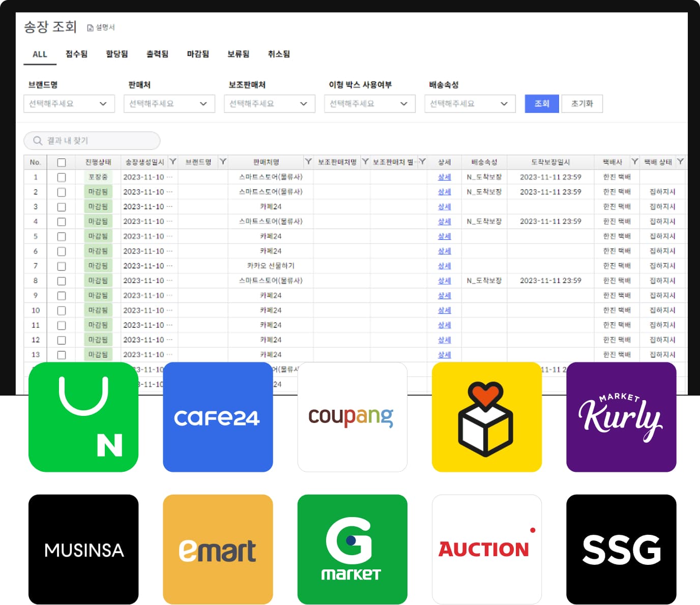Click the 포장중 status cell in row 1
This screenshot has width=700, height=605.
pos(98,177)
